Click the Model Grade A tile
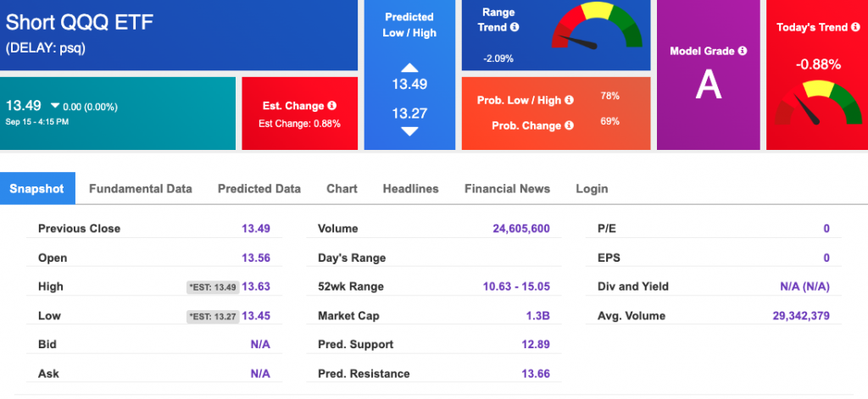The image size is (868, 399). pos(709,75)
